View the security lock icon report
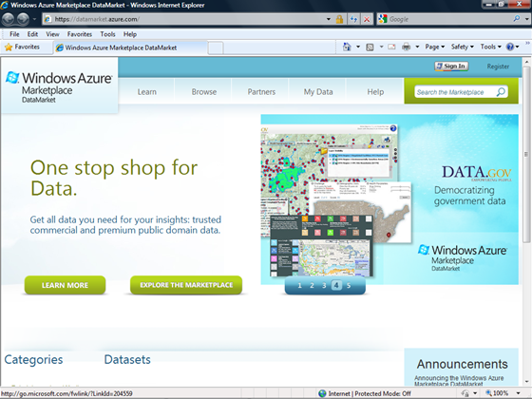This screenshot has width=532, height=399. tap(339, 19)
